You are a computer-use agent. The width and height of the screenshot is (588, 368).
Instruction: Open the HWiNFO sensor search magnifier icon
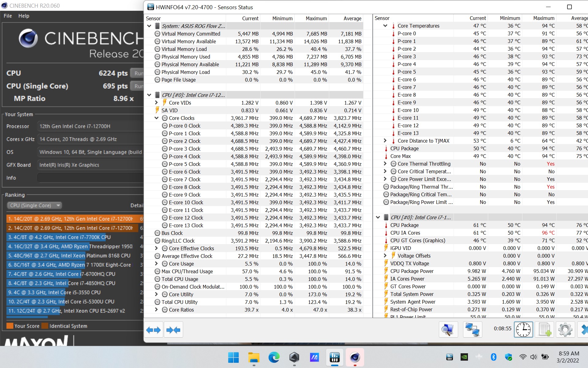448,330
